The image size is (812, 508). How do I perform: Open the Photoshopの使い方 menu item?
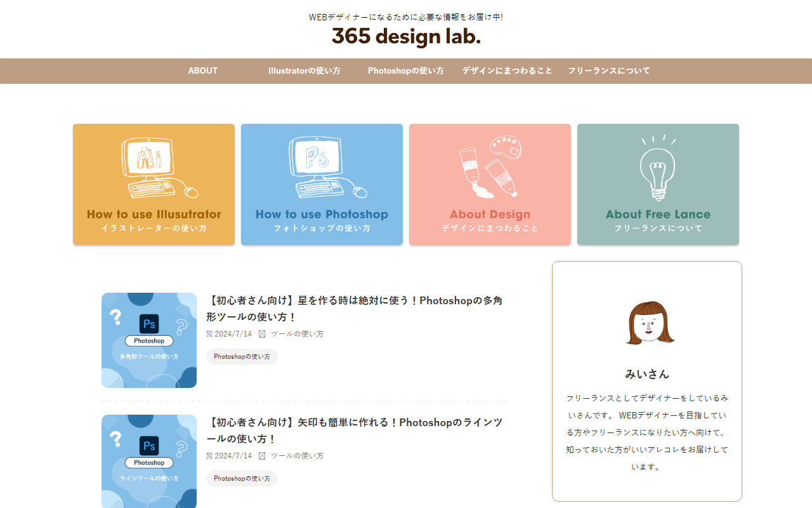406,70
